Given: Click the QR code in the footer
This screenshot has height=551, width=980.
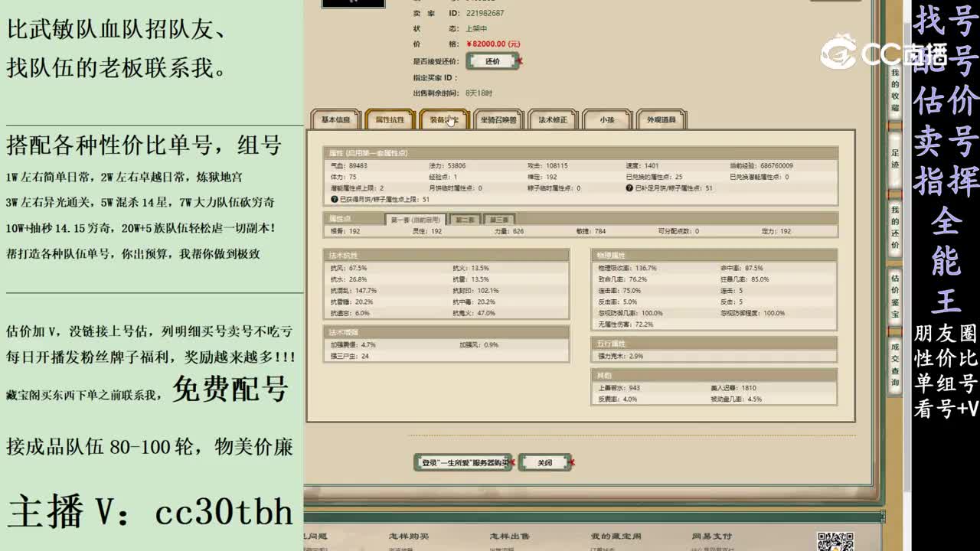Looking at the screenshot, I should (835, 542).
